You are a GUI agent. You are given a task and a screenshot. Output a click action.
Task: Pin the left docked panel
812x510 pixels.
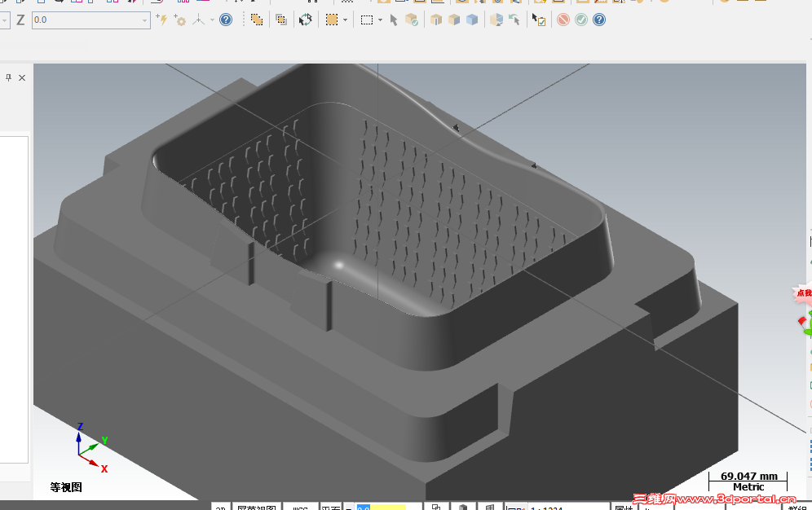pos(8,77)
